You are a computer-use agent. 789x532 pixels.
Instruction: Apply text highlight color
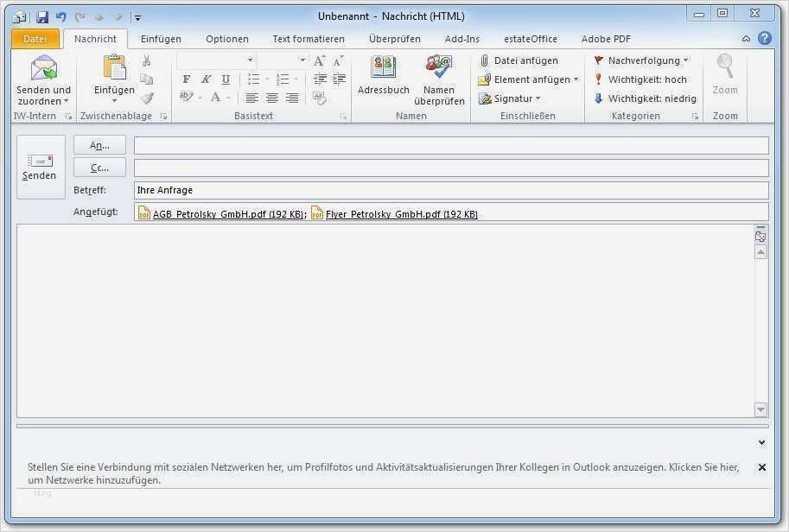click(x=186, y=96)
